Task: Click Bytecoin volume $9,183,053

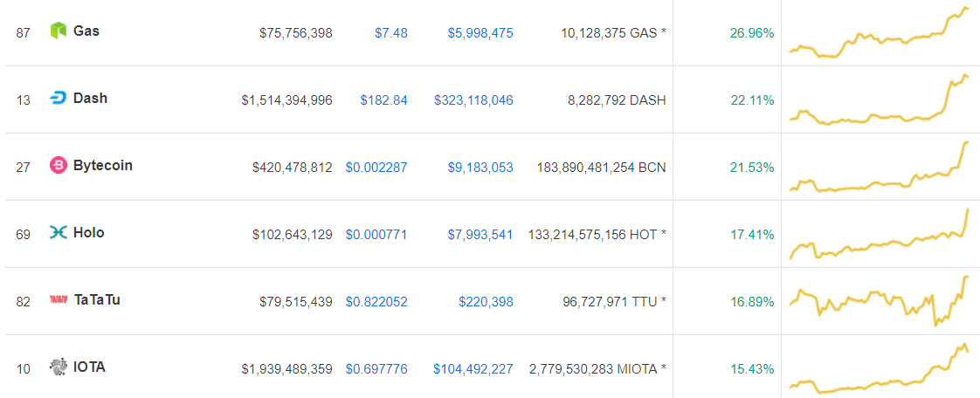Action: [x=480, y=168]
